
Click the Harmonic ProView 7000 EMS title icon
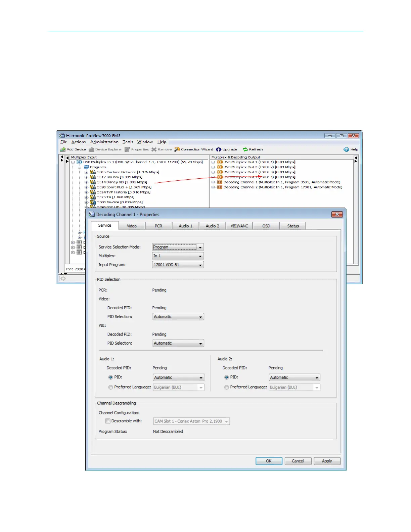click(x=62, y=135)
